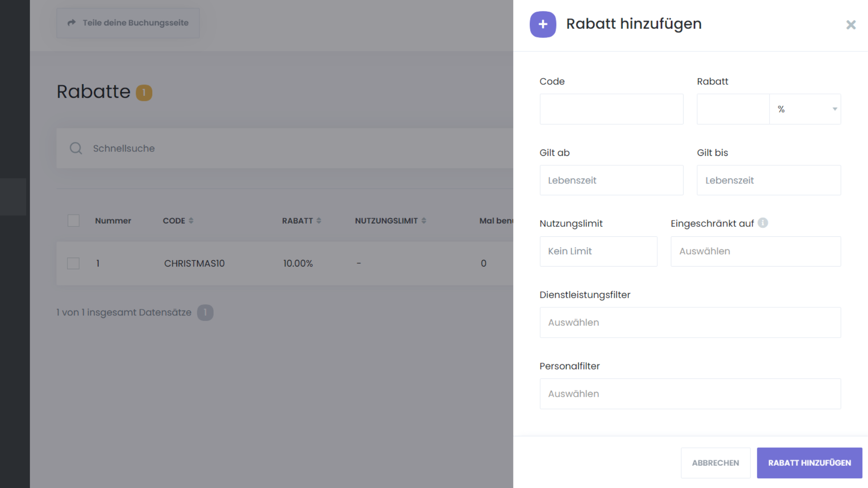868x488 pixels.
Task: Open the Gilt ab date field
Action: (611, 180)
